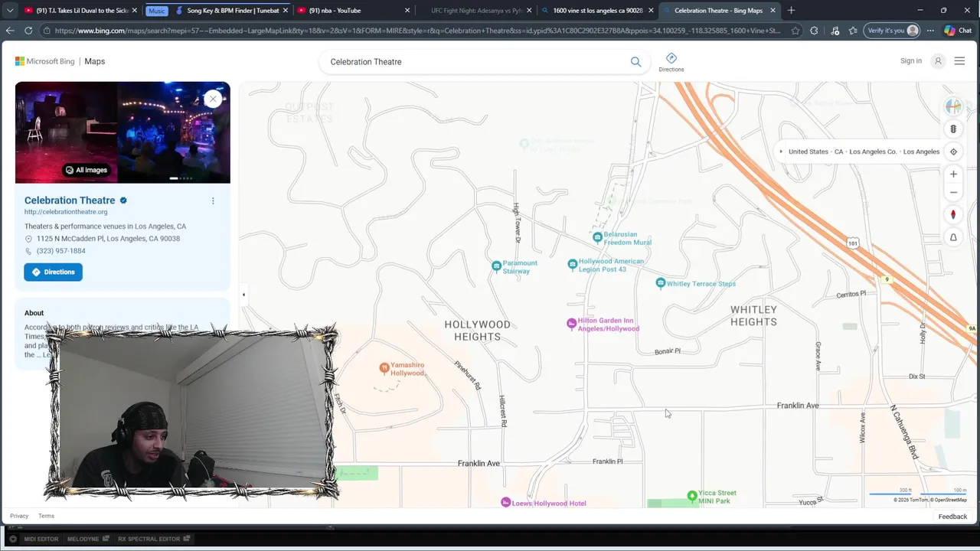Switch to the 1600 vine st search tab
Image resolution: width=980 pixels, height=551 pixels.
[x=597, y=11]
